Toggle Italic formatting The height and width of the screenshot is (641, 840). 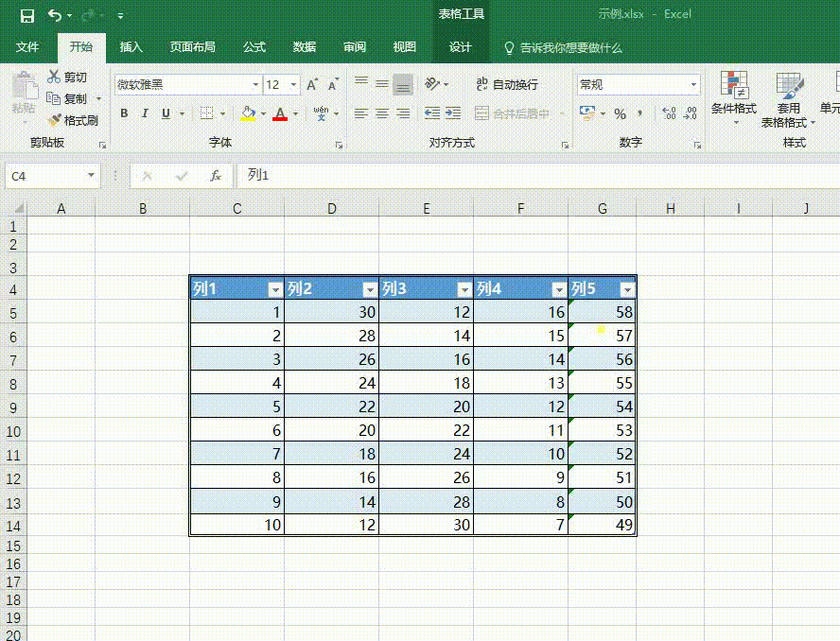tap(145, 113)
